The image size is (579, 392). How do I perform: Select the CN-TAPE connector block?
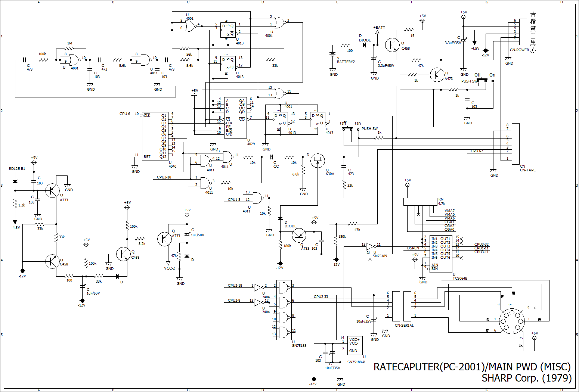(515, 144)
